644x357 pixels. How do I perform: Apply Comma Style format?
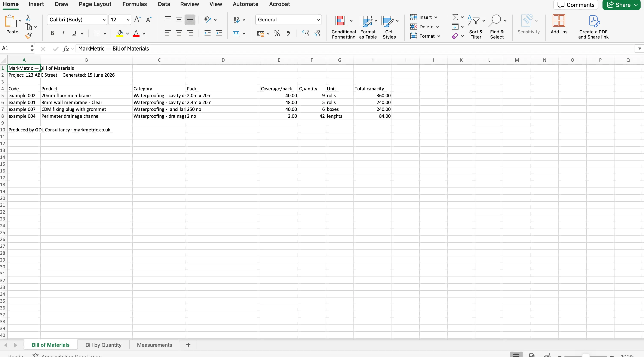[x=288, y=33]
